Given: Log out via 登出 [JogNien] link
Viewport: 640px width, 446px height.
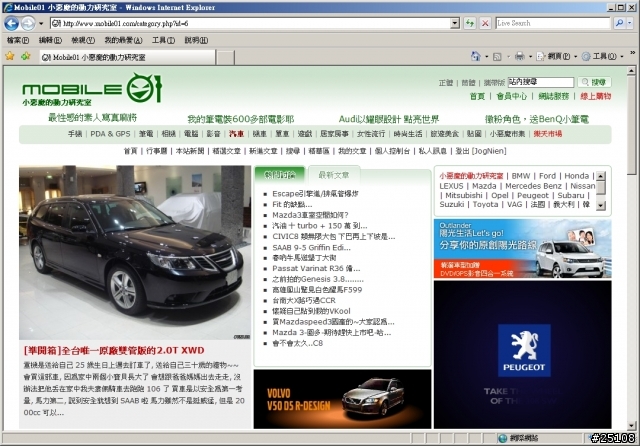Looking at the screenshot, I should (481, 151).
